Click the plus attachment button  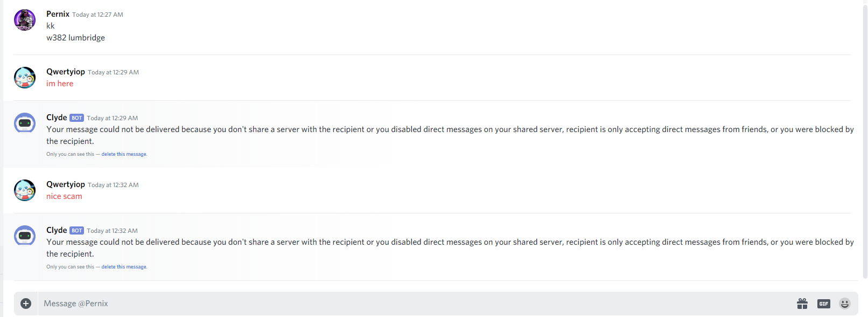tap(26, 304)
